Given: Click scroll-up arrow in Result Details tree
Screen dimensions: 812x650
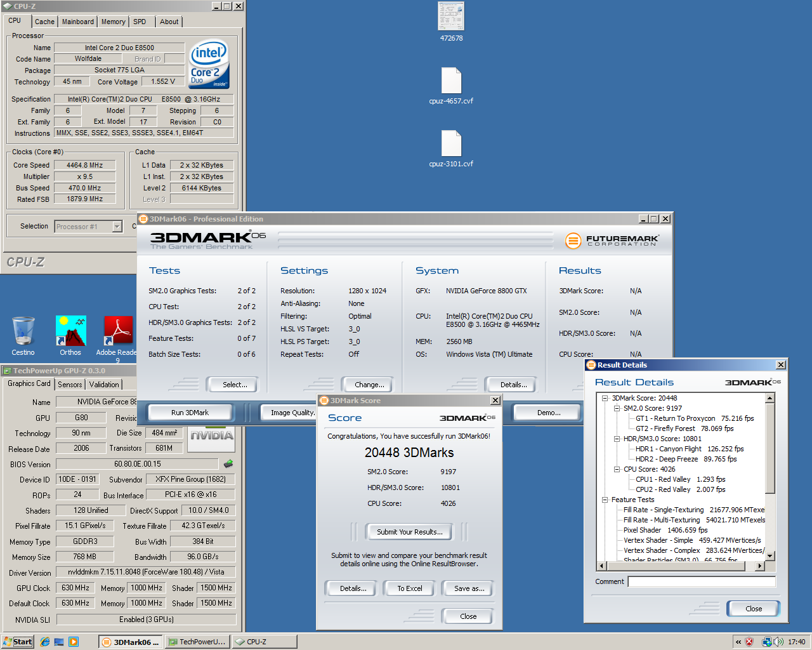Looking at the screenshot, I should point(770,399).
